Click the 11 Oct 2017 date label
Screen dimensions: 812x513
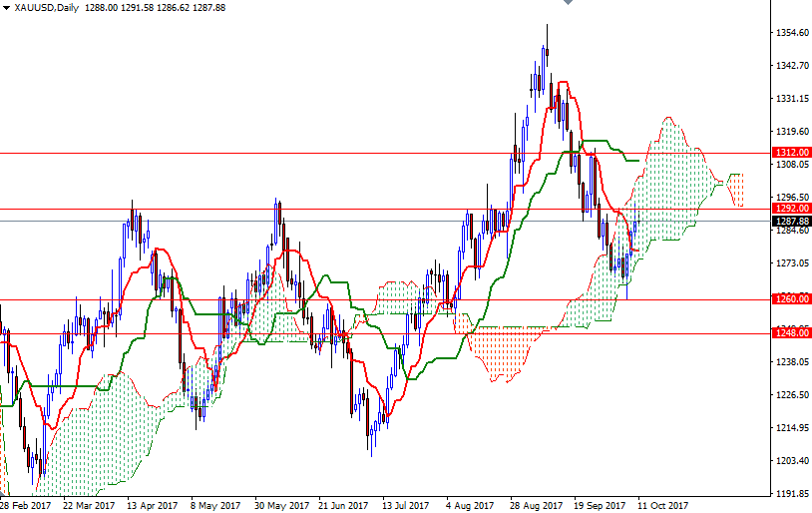662,505
